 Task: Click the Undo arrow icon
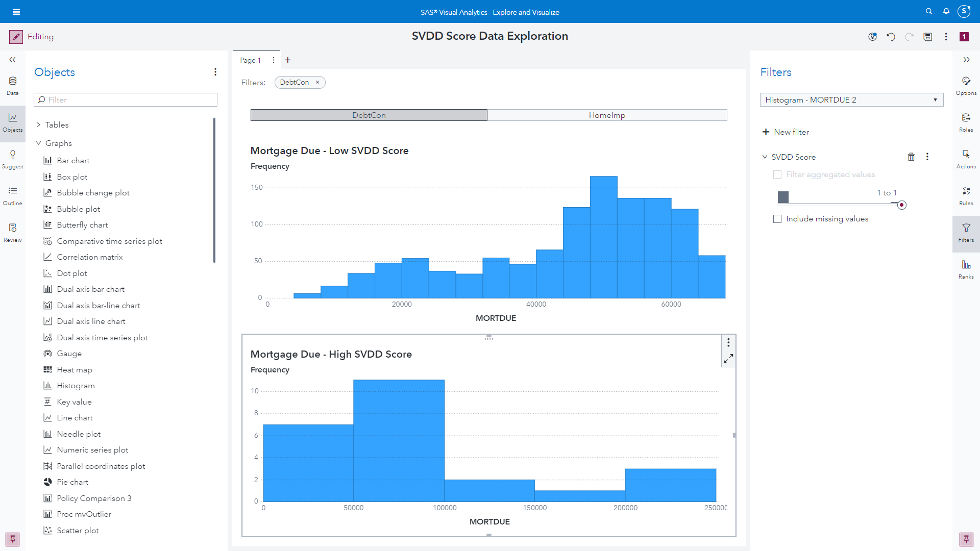891,37
